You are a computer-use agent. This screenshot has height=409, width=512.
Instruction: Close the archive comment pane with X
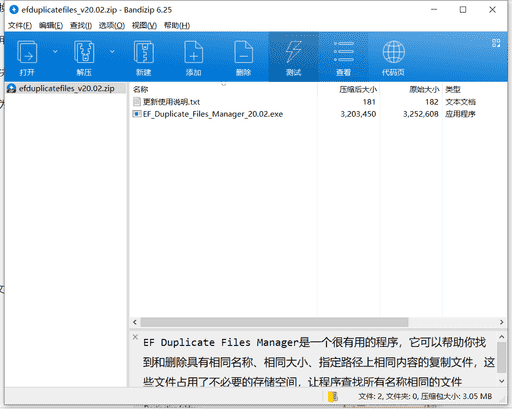point(135,337)
